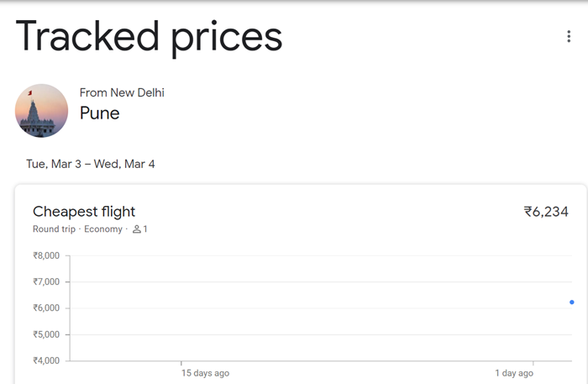Click the 15 days ago axis marker
This screenshot has height=384, width=588.
pyautogui.click(x=205, y=373)
